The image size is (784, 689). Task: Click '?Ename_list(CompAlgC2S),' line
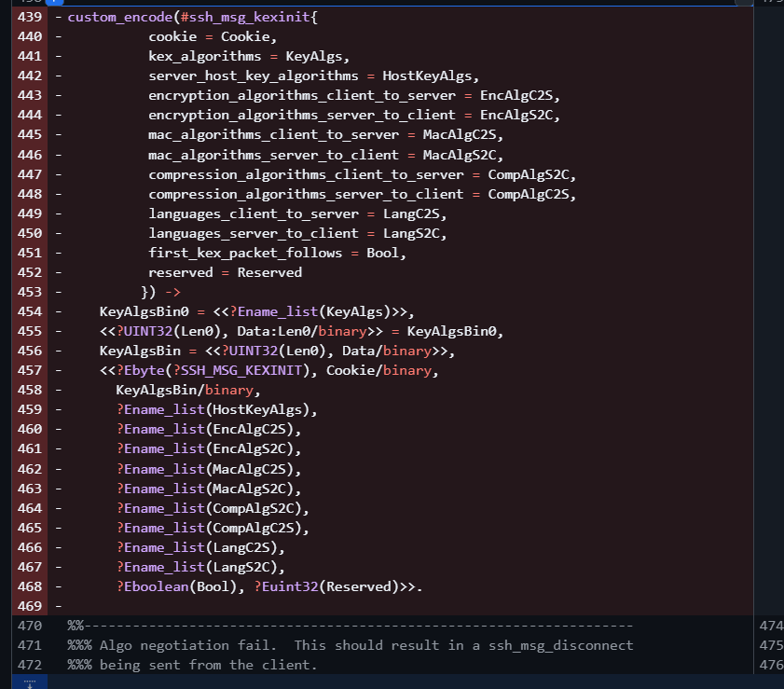pos(213,528)
